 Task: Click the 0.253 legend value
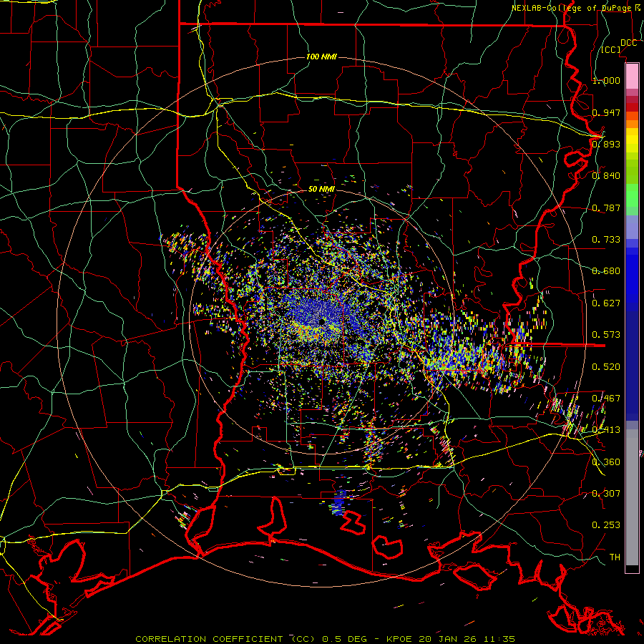point(606,525)
